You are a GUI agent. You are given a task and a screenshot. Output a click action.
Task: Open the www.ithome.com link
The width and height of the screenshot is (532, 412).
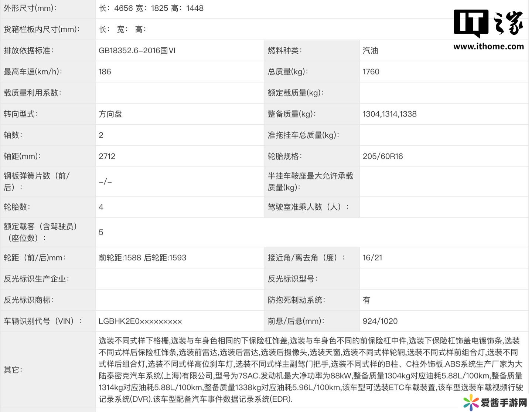(488, 47)
